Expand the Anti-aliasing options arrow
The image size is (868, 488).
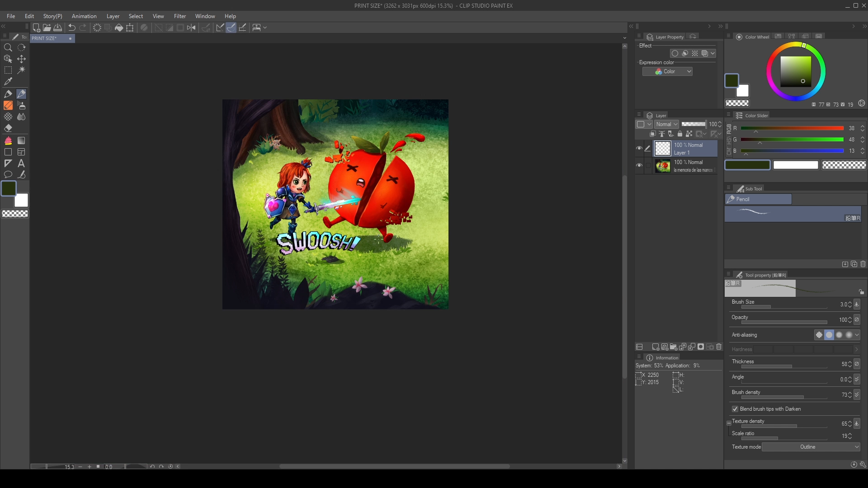(x=857, y=335)
